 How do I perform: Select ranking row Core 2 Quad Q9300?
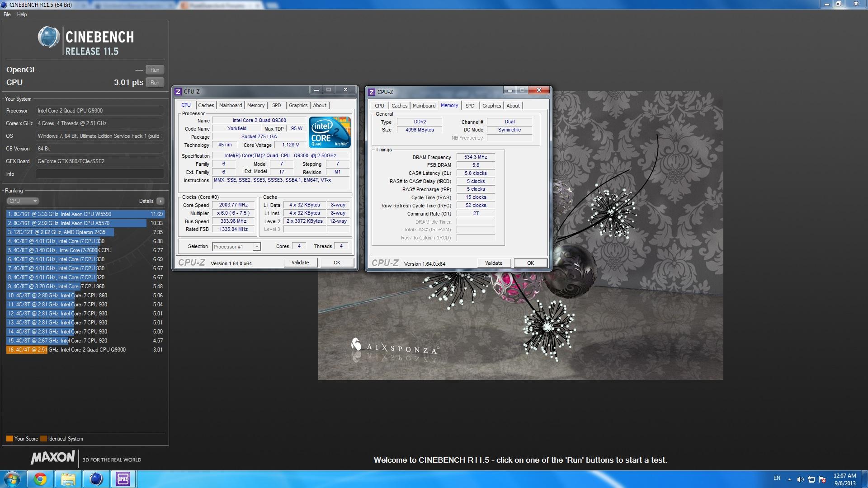point(85,350)
